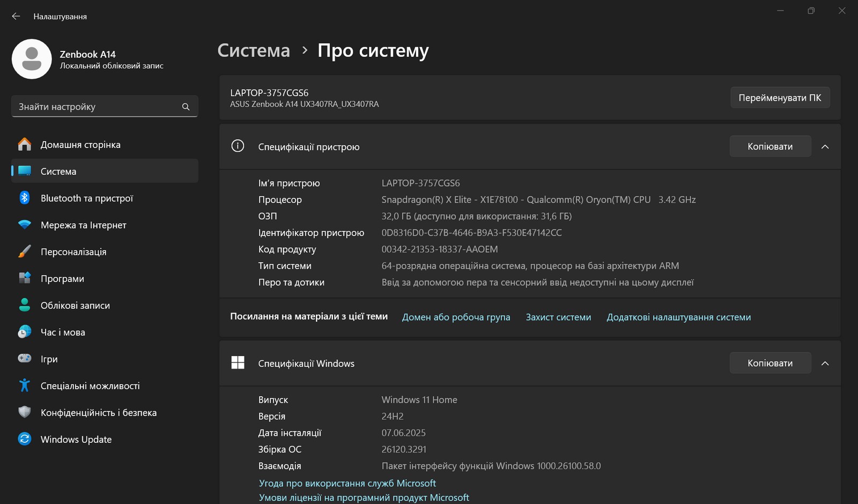The height and width of the screenshot is (504, 858).
Task: Click the search magnifier icon
Action: tap(186, 107)
